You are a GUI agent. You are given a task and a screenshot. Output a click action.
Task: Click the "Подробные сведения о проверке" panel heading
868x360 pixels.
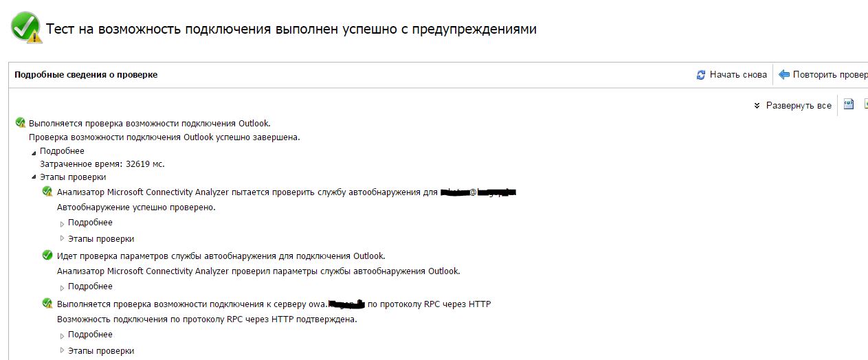(x=86, y=75)
